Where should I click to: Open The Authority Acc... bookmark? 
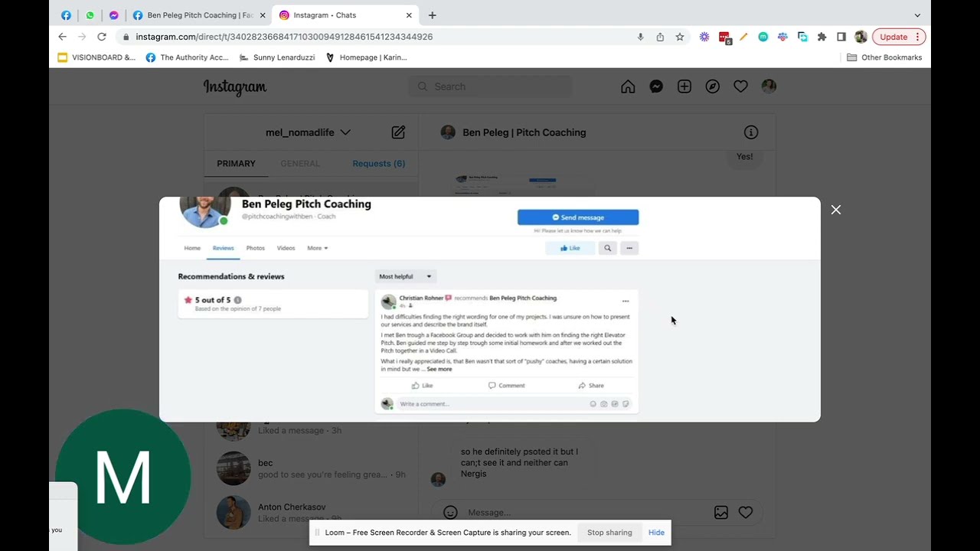[x=187, y=57]
